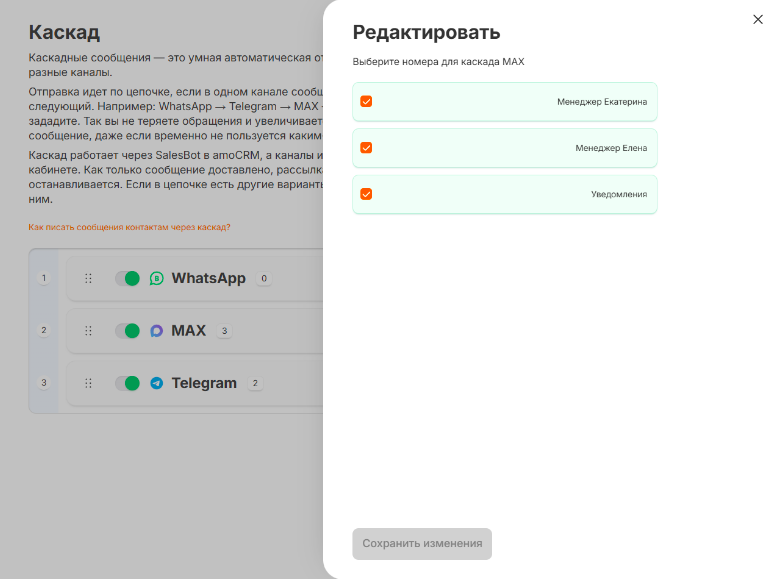
Task: Click Сохранить изменения button
Action: pyautogui.click(x=422, y=544)
